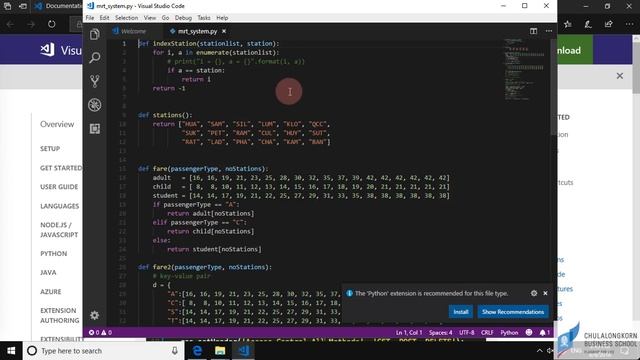
Task: Click the Python language mode indicator
Action: pos(509,333)
